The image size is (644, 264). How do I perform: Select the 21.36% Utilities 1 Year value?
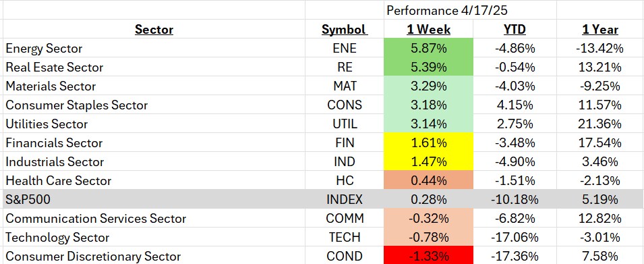click(x=600, y=124)
